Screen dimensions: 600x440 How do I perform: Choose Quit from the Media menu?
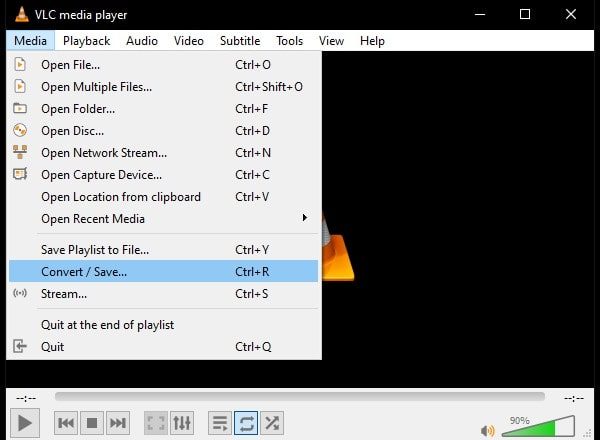coord(163,347)
